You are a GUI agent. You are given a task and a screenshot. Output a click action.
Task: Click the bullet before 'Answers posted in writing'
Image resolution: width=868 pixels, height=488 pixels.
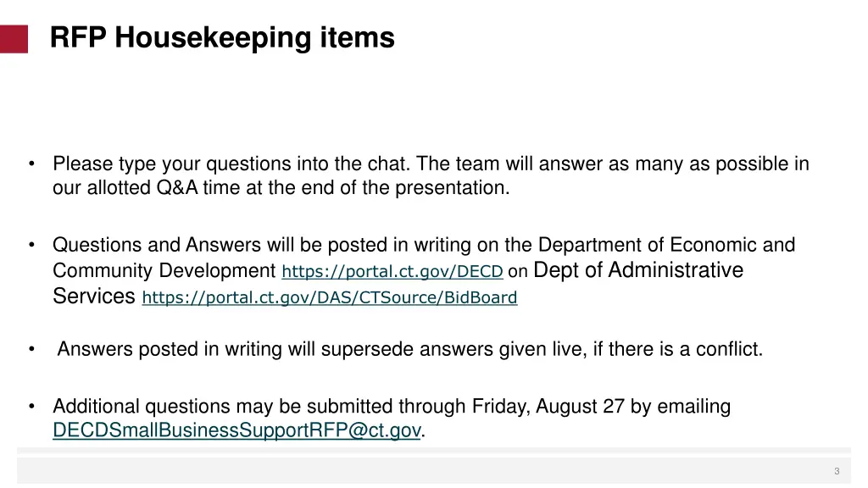[x=31, y=349]
